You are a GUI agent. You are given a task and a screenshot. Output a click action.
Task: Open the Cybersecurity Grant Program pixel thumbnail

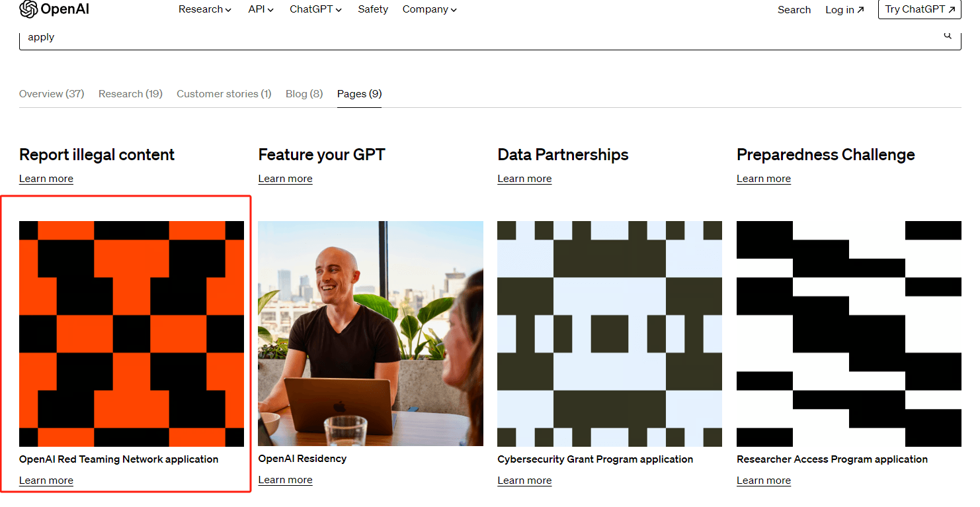coord(610,334)
